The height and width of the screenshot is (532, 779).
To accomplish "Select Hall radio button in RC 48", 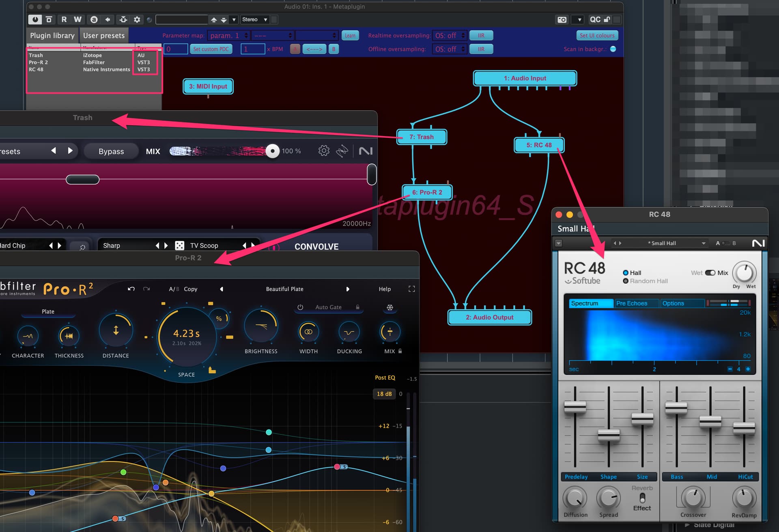I will tap(625, 273).
